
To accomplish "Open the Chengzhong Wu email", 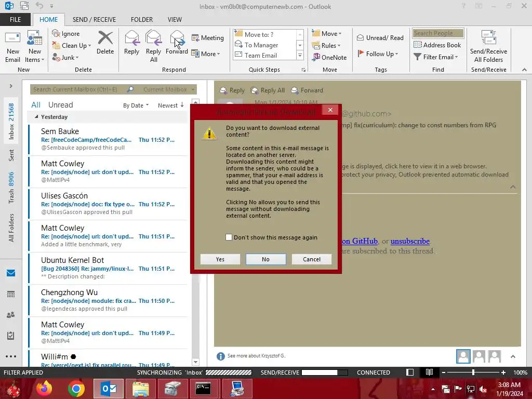I will point(108,301).
